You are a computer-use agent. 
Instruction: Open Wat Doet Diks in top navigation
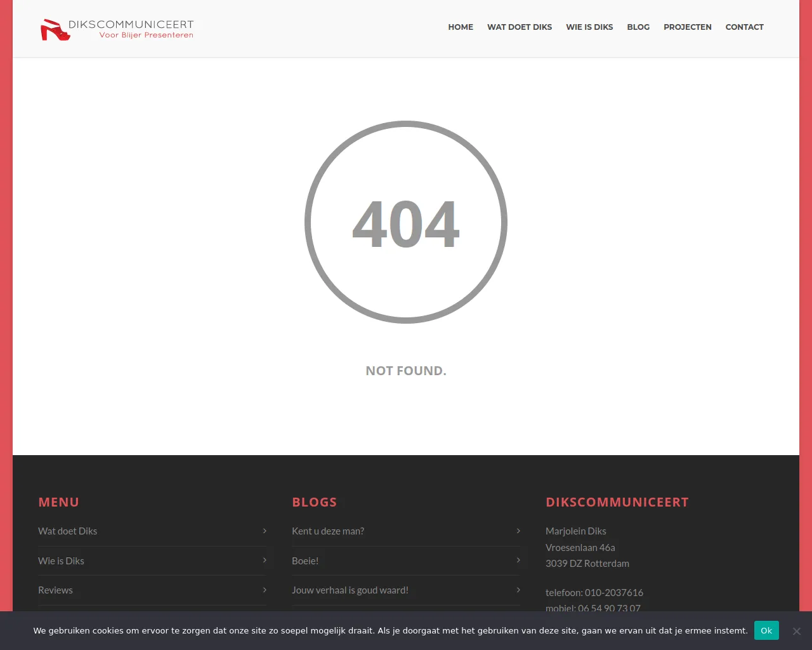point(519,27)
